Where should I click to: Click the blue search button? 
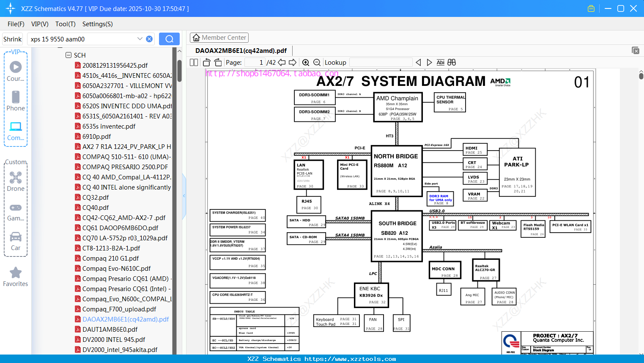(169, 39)
